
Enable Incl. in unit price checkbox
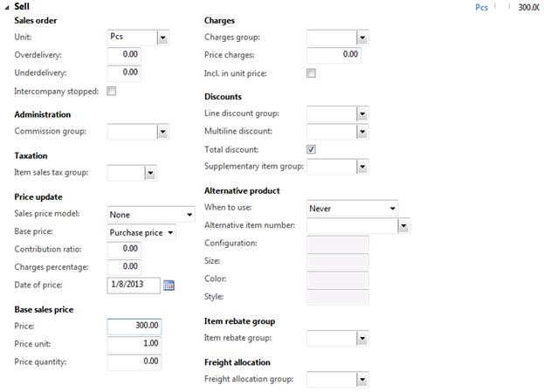pyautogui.click(x=311, y=73)
